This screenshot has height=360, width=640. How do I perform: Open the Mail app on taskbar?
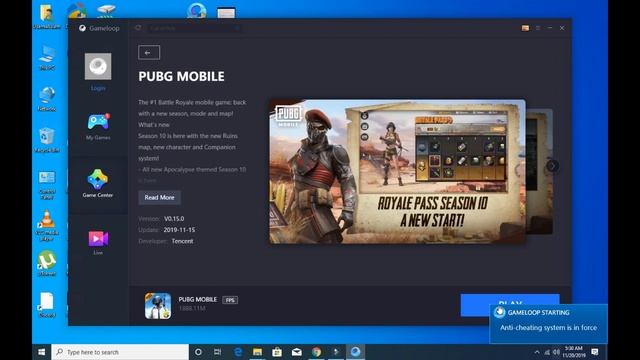(297, 352)
